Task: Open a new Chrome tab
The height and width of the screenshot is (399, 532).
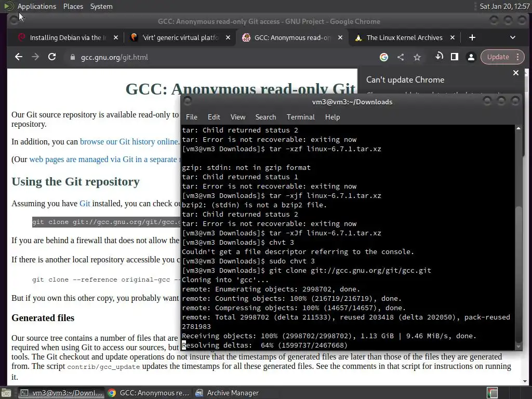Action: tap(472, 37)
